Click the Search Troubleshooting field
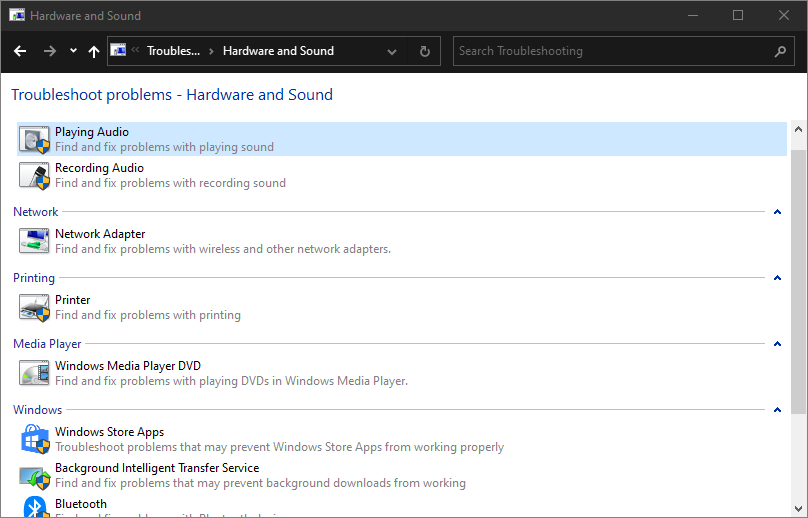This screenshot has height=518, width=808. (610, 51)
